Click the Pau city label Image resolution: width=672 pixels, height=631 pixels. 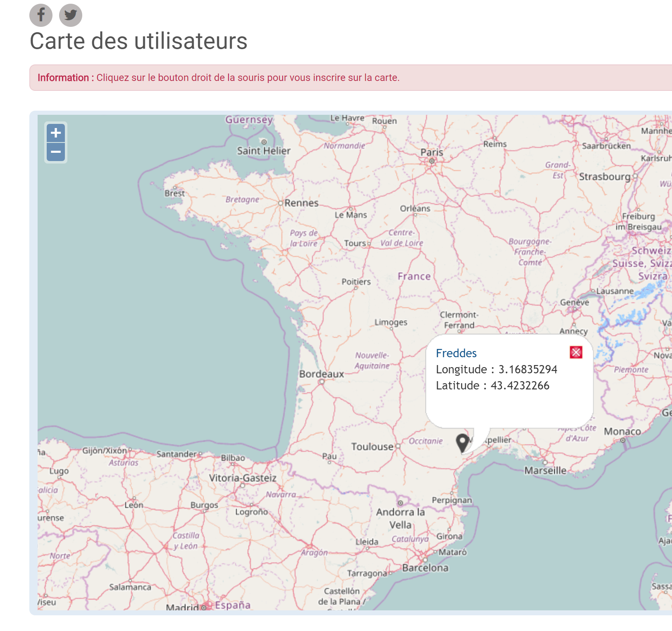pos(329,456)
